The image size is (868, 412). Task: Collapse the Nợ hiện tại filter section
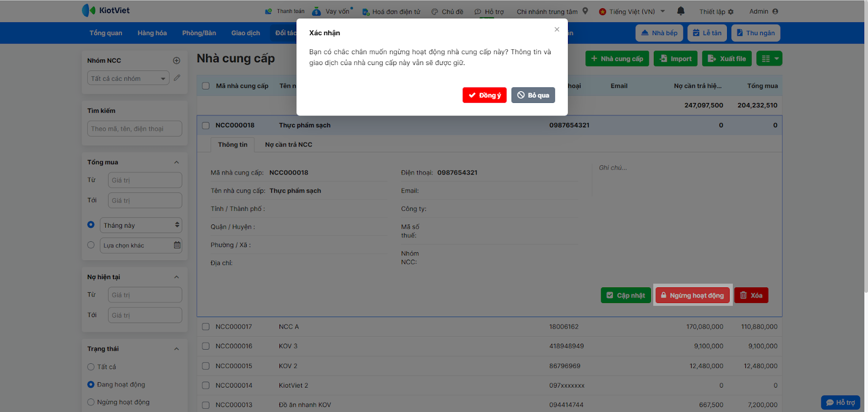(x=176, y=277)
